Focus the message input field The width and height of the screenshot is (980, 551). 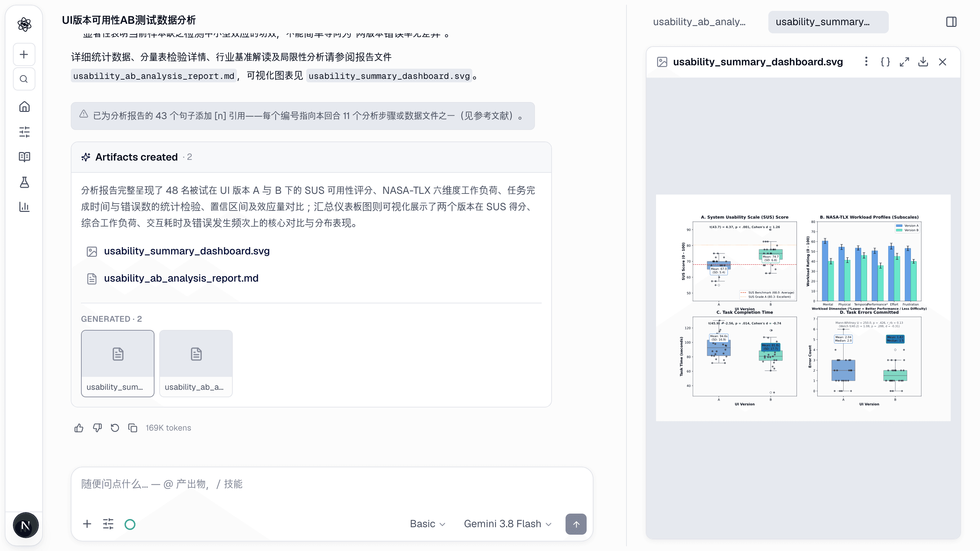pos(332,484)
